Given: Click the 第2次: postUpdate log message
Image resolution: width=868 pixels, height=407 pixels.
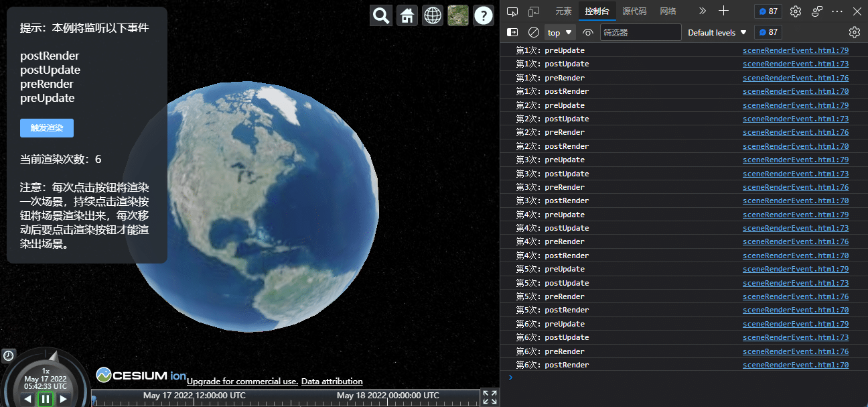Looking at the screenshot, I should coord(553,119).
